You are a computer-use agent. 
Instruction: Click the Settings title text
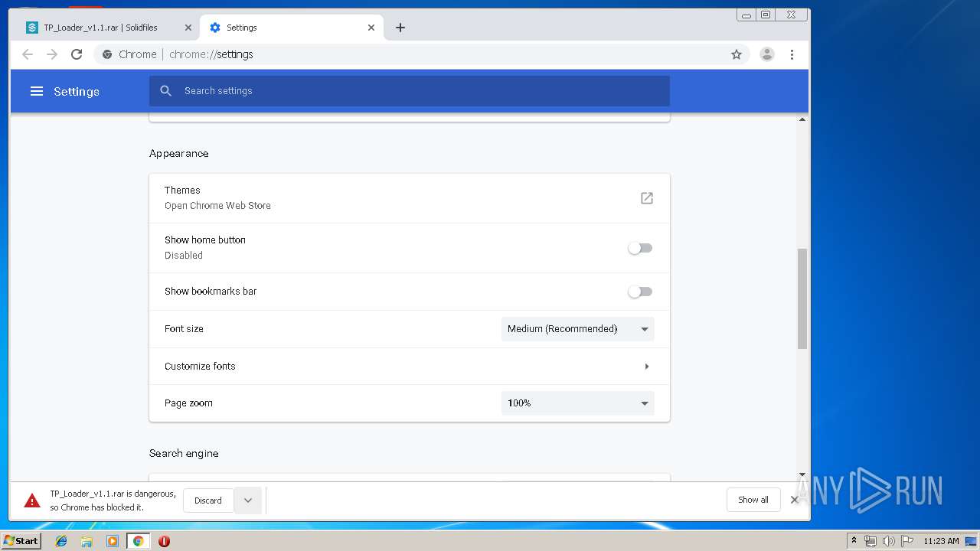tap(77, 92)
